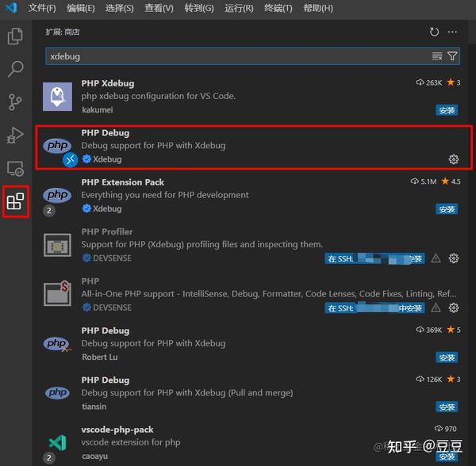476x466 pixels.
Task: Refresh the extensions marketplace list
Action: (x=434, y=32)
